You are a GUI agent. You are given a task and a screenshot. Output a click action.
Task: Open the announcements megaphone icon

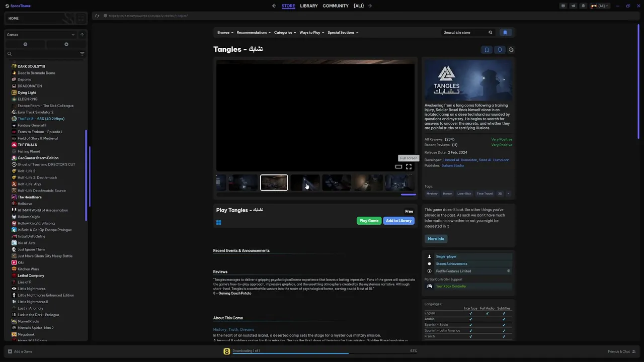pos(573,6)
